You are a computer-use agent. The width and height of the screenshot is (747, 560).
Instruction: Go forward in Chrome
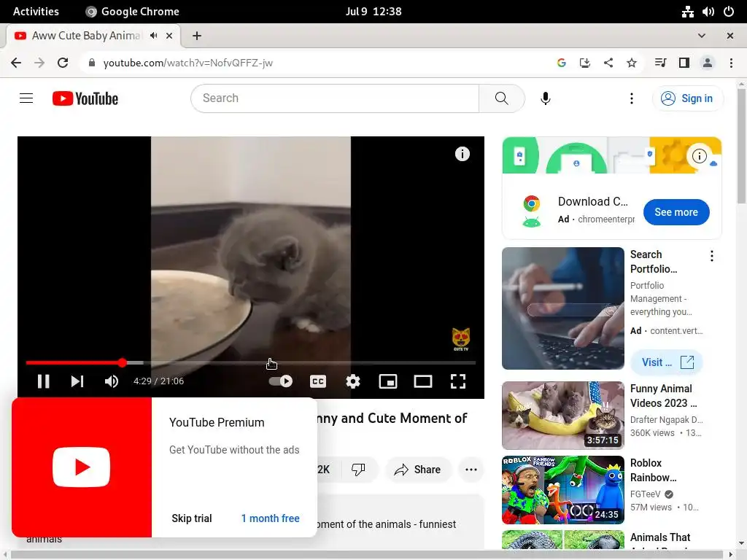coord(39,63)
